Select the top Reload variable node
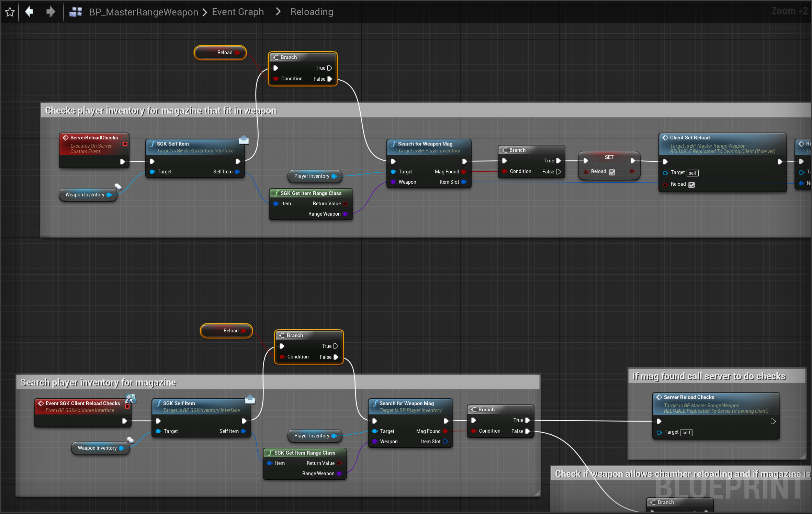 click(x=221, y=53)
